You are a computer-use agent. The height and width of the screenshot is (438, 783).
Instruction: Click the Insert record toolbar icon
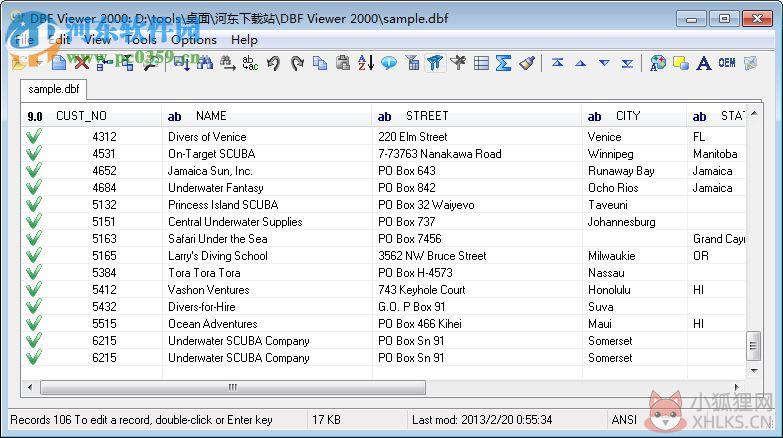point(127,63)
